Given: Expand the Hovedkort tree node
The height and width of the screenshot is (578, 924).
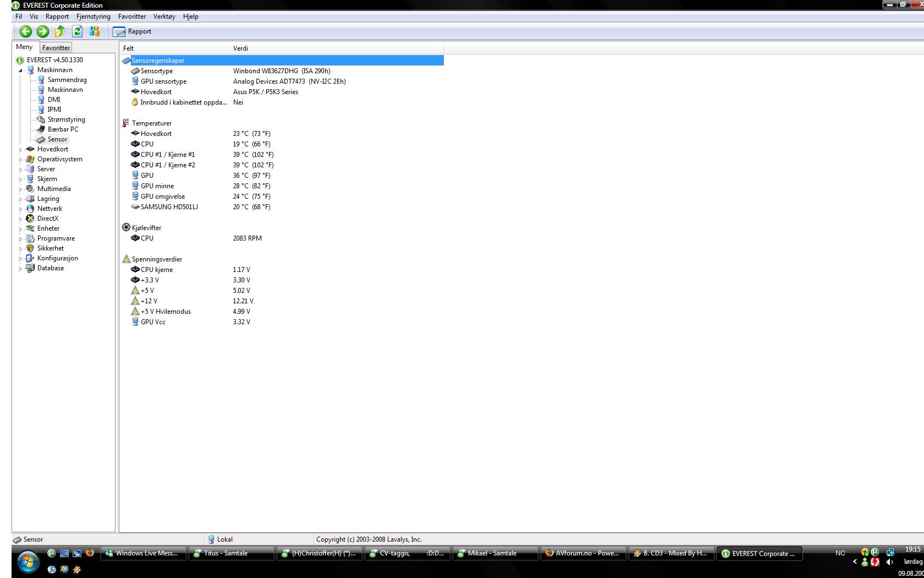Looking at the screenshot, I should [x=21, y=150].
